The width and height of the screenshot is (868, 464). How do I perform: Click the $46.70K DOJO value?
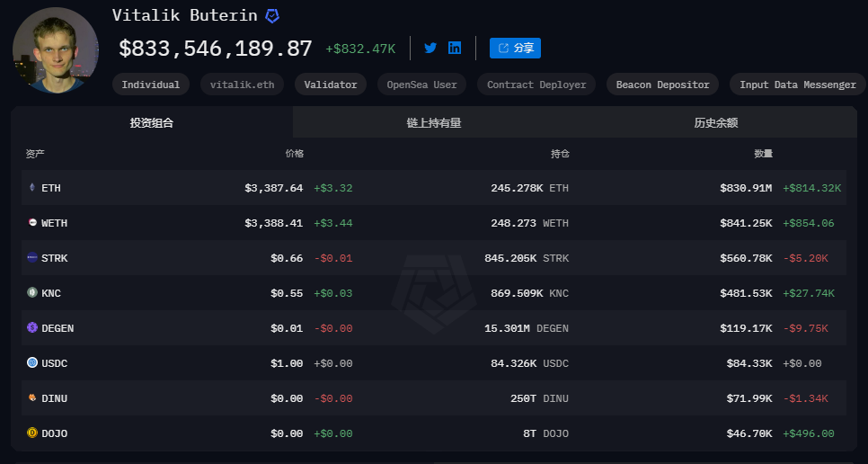749,433
